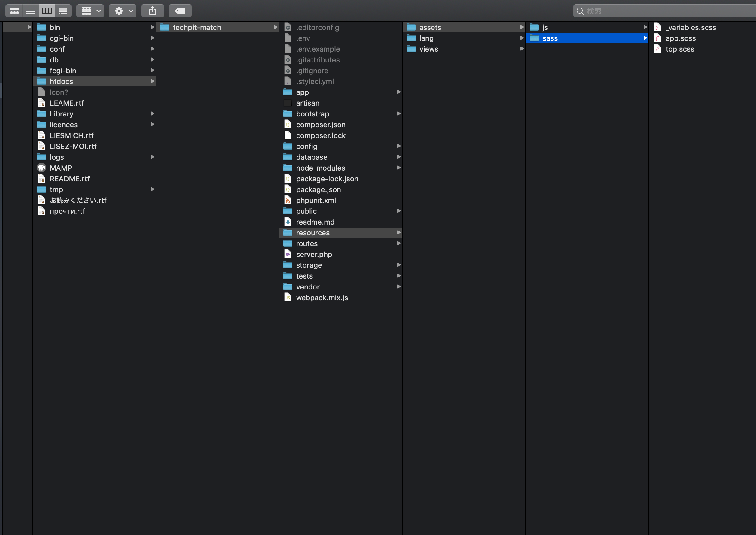Select the conf folder icon
This screenshot has height=535, width=756.
[x=41, y=49]
